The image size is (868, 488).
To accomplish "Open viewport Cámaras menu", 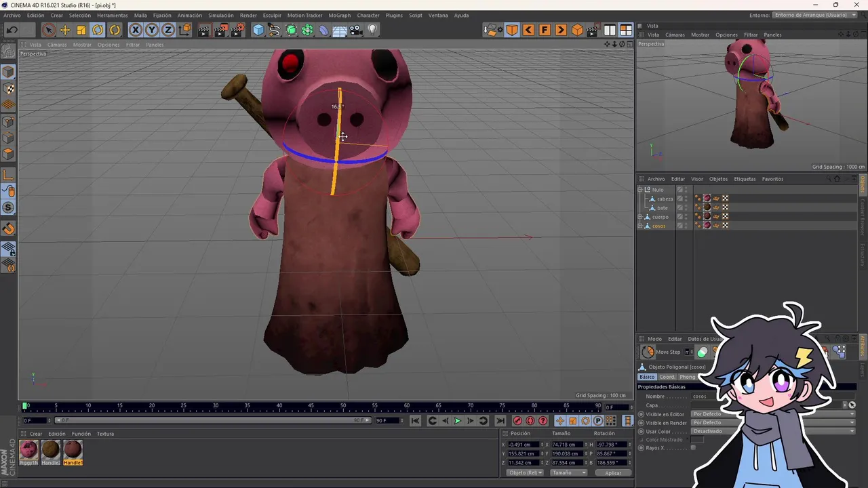I will [x=57, y=45].
